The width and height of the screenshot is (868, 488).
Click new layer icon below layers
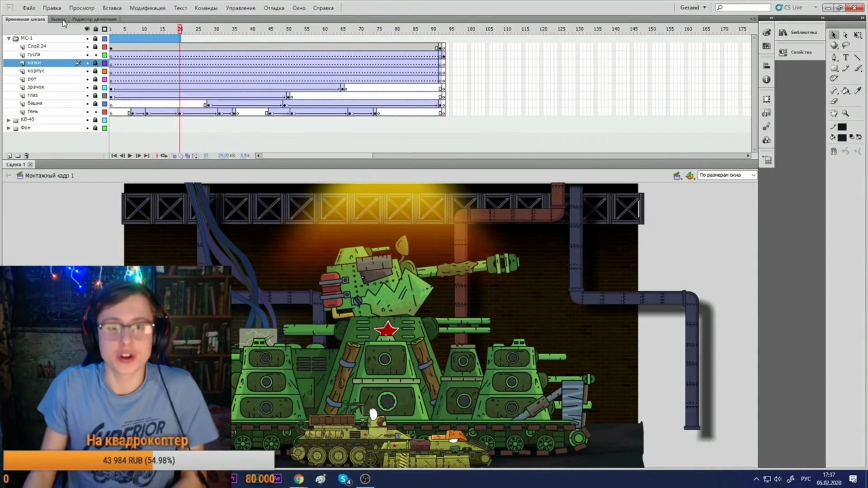coord(9,155)
